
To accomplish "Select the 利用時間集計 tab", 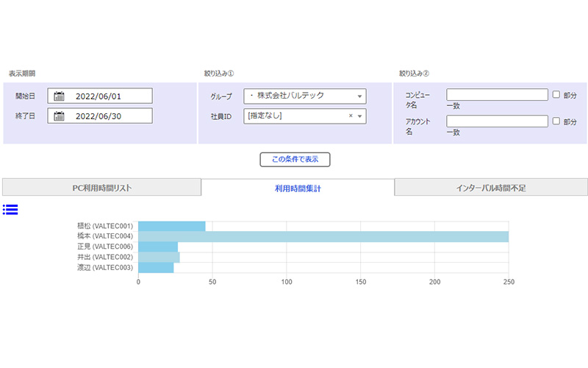I will point(298,188).
